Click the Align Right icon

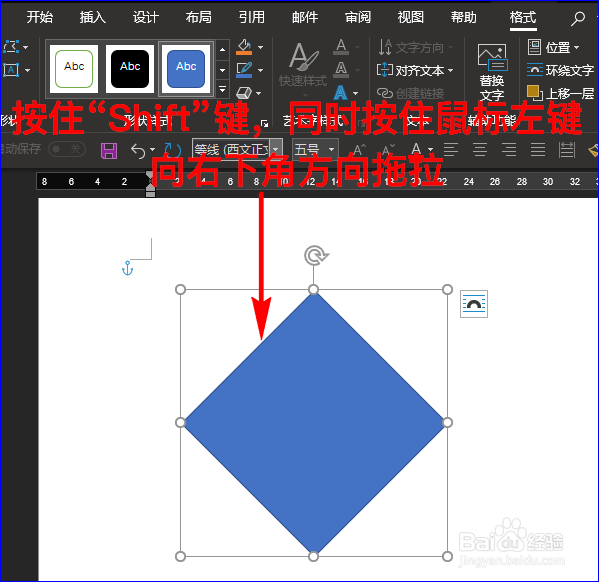click(509, 150)
